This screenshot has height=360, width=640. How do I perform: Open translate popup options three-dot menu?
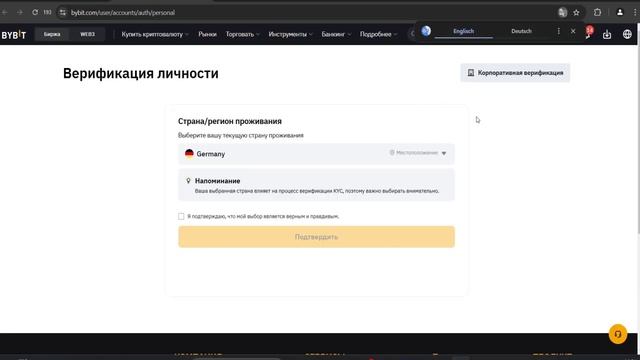point(558,31)
